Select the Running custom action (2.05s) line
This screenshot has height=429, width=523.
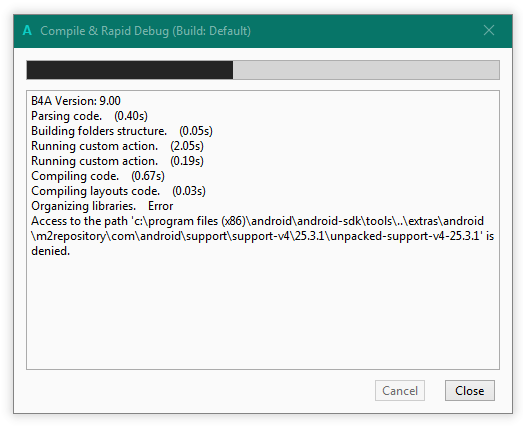click(117, 146)
